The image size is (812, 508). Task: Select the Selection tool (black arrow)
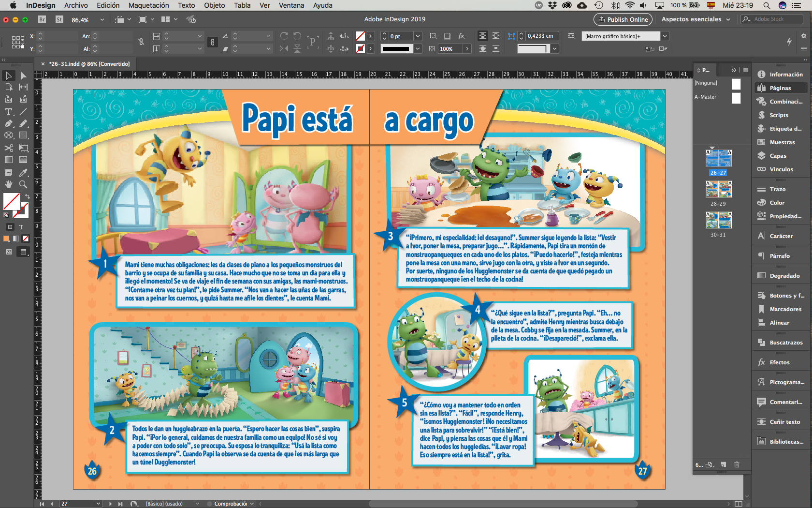9,75
